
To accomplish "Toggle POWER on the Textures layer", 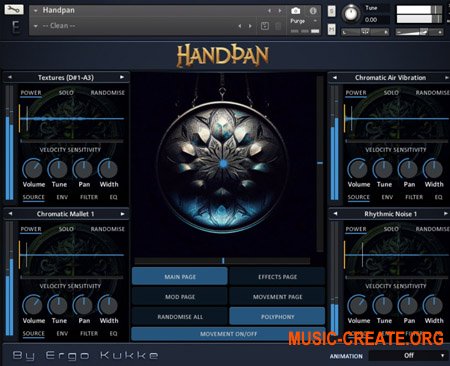I will tap(31, 93).
